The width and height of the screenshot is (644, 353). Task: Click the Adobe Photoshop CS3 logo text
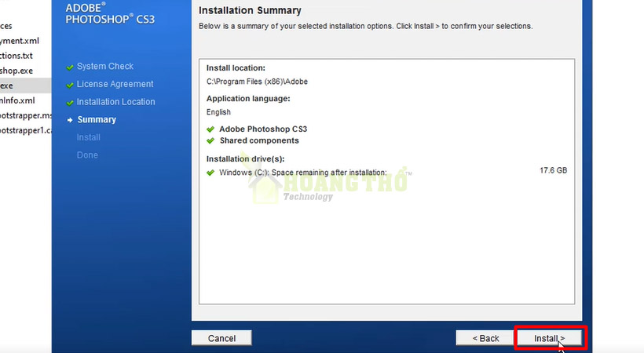click(110, 13)
